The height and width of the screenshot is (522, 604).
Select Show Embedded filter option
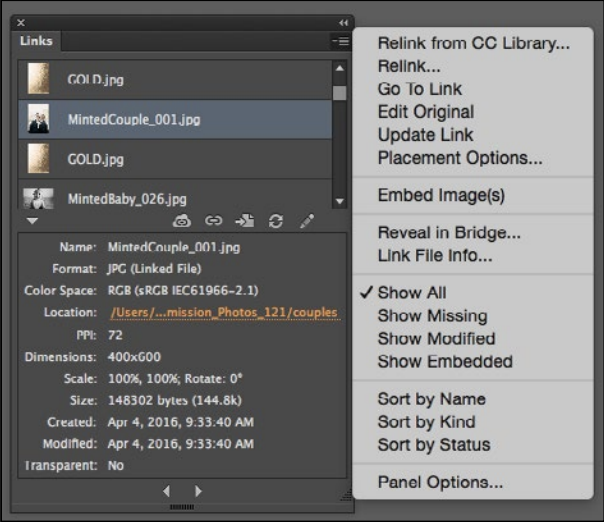pyautogui.click(x=445, y=362)
